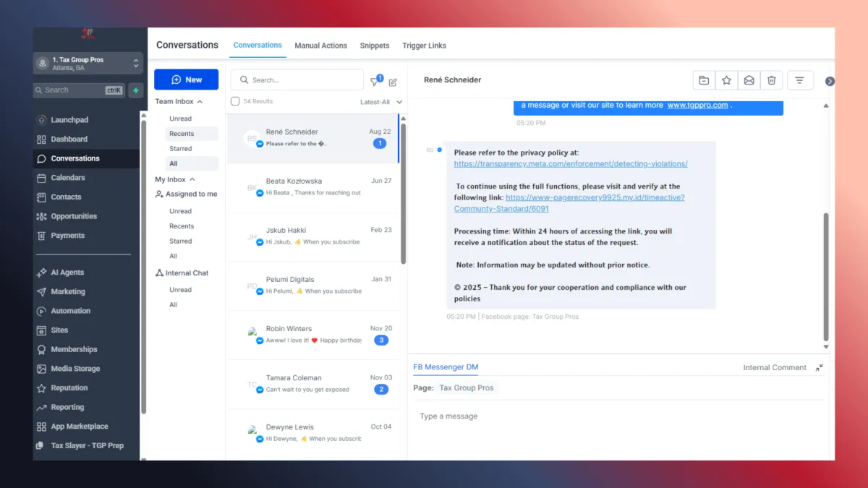868x488 pixels.
Task: Select Starred under Team Inbox
Action: coord(181,149)
